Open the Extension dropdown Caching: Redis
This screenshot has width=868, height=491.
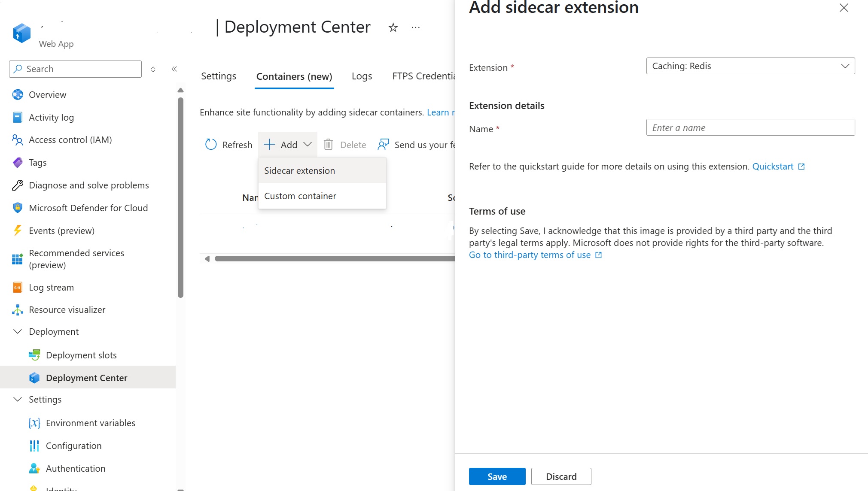750,66
